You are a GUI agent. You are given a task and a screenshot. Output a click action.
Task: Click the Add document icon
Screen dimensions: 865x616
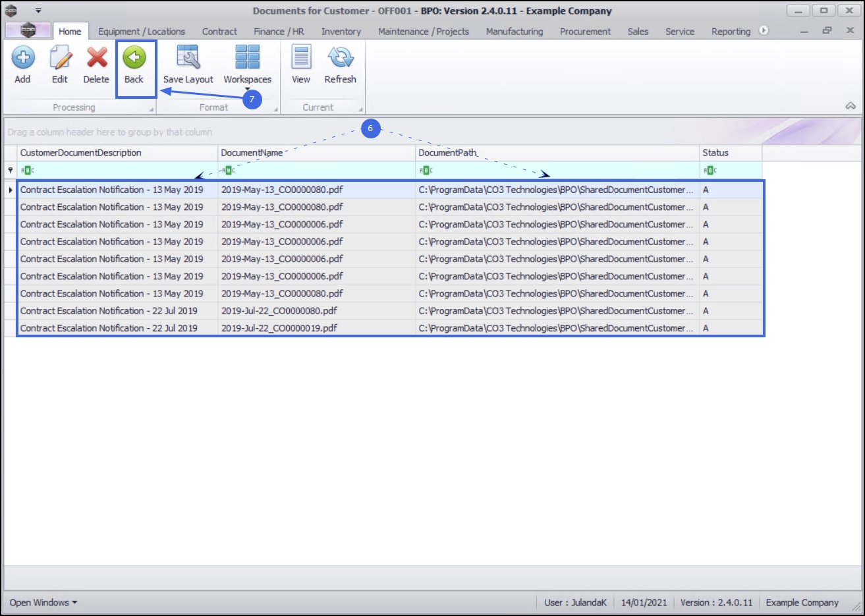coord(22,58)
